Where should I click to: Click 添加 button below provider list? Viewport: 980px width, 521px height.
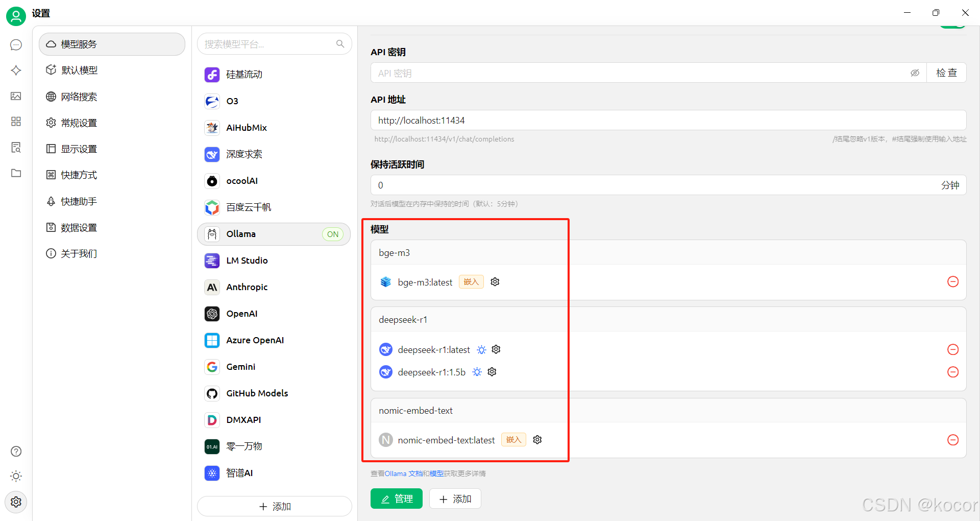(x=275, y=506)
